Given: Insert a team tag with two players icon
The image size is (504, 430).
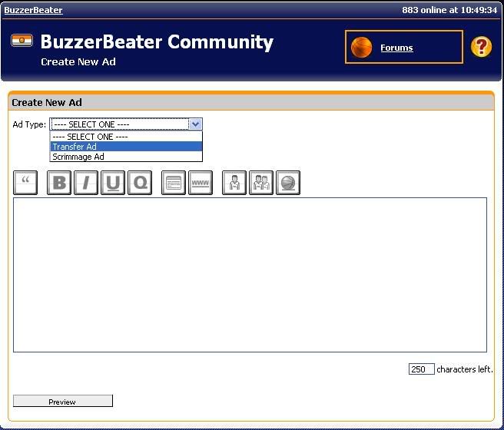Looking at the screenshot, I should [x=261, y=183].
